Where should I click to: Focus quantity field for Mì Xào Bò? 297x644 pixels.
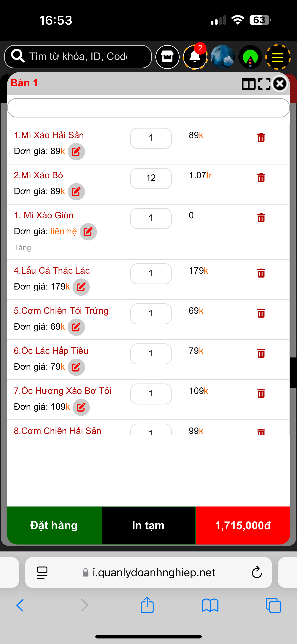pyautogui.click(x=151, y=178)
